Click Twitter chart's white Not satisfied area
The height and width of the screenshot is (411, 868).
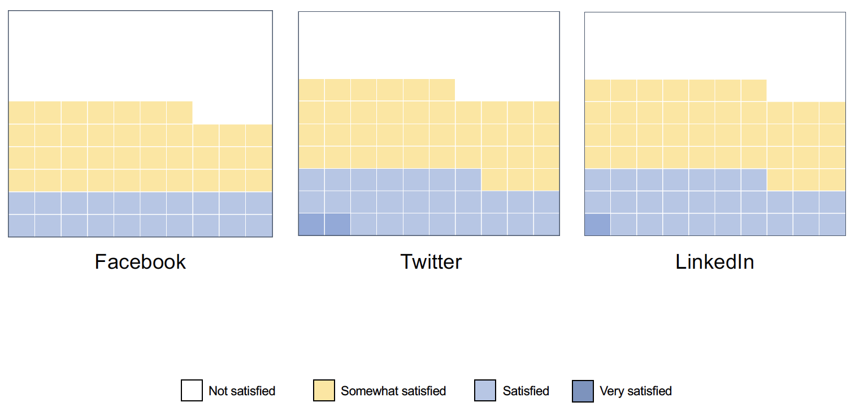coord(429,45)
